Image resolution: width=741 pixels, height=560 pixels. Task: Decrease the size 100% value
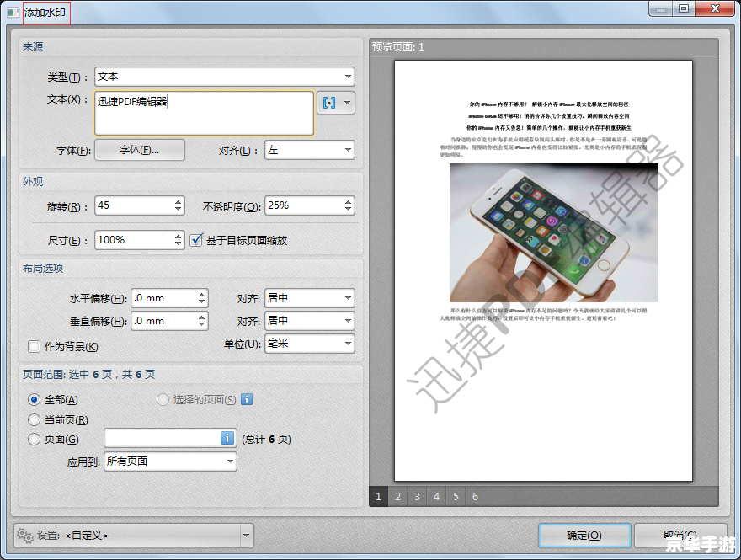click(179, 244)
